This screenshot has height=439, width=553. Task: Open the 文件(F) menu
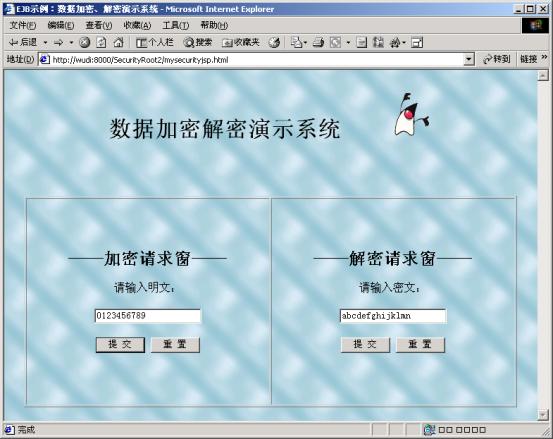[23, 25]
